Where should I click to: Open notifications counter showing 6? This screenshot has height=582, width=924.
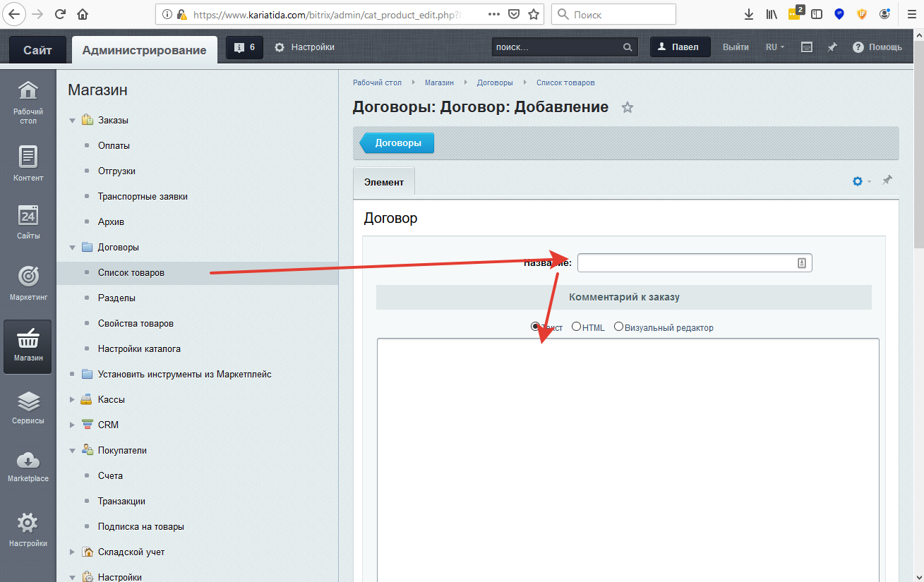[245, 47]
